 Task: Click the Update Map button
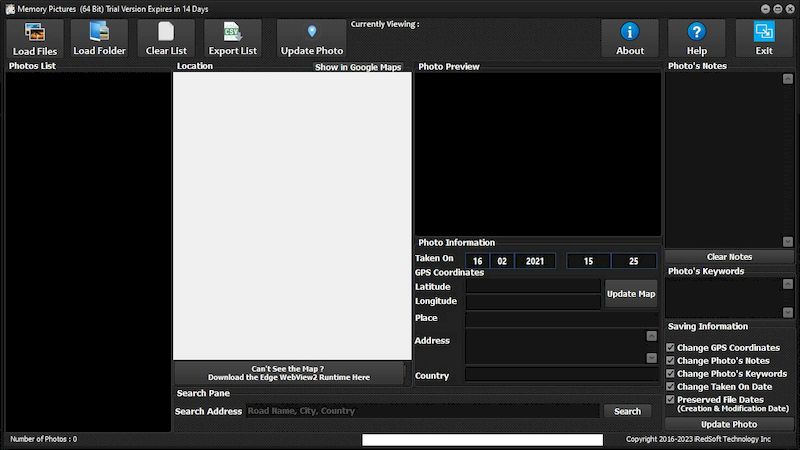[631, 294]
